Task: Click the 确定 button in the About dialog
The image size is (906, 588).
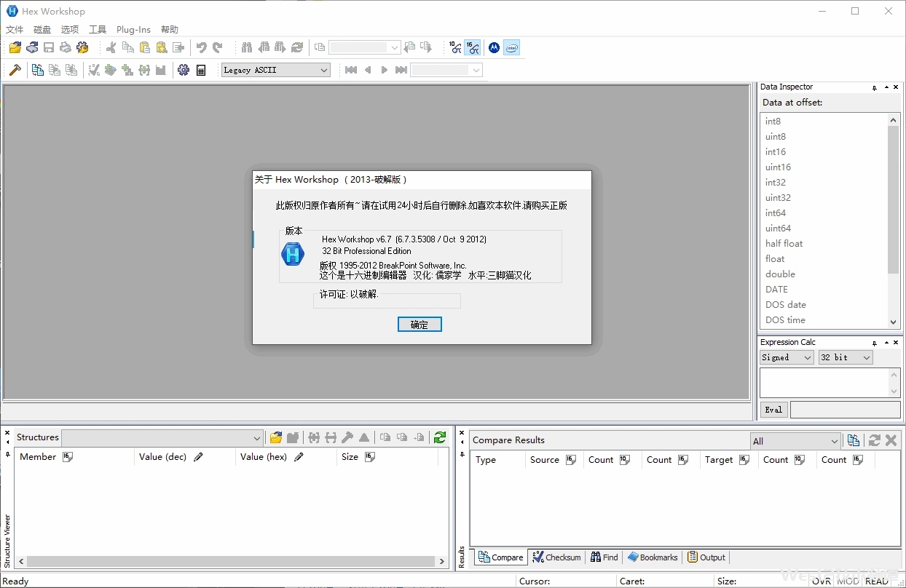Action: [419, 325]
